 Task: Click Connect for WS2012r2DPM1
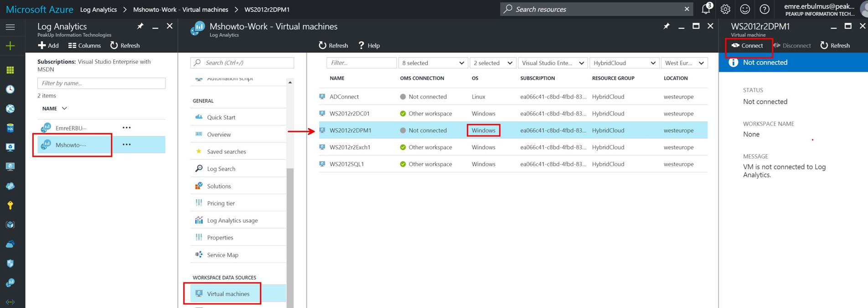747,46
